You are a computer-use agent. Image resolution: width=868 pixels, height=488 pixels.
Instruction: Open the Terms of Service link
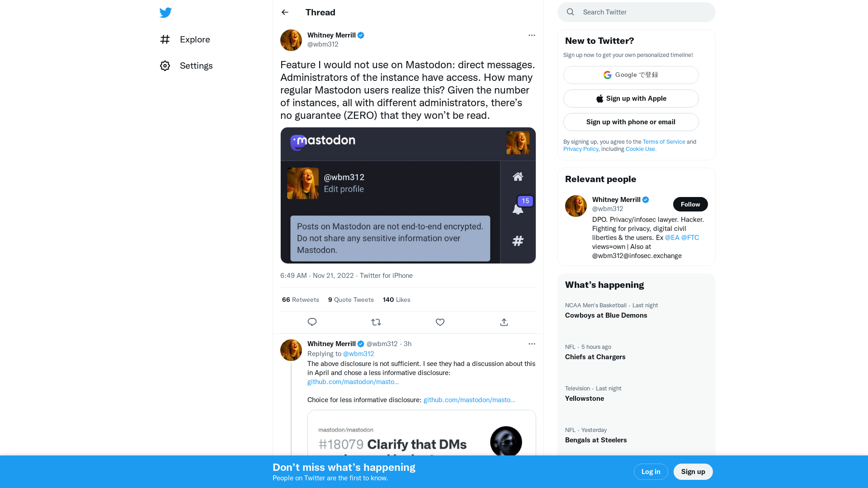tap(664, 141)
